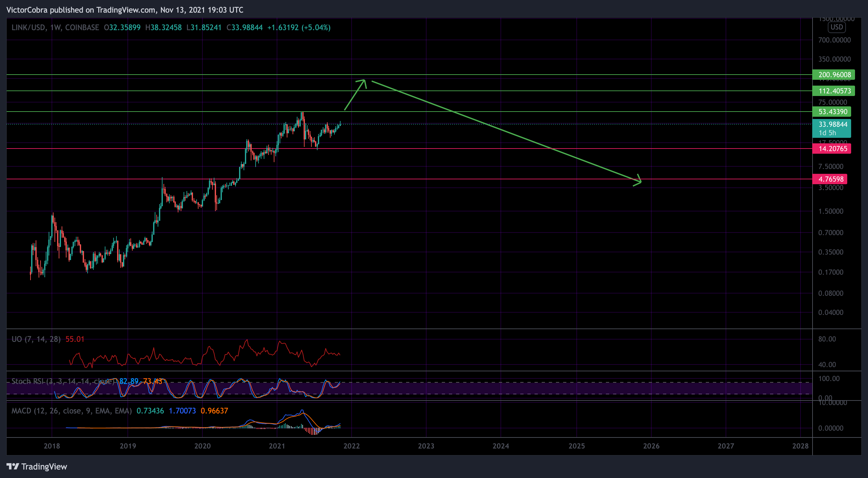868x478 pixels.
Task: Click the 40.00 tick on UO scale
Action: (827, 365)
